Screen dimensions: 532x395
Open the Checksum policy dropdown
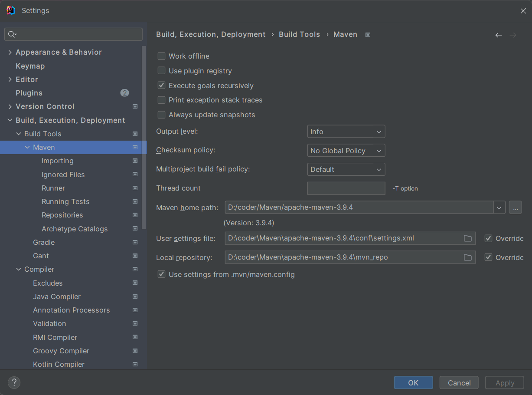pyautogui.click(x=346, y=151)
